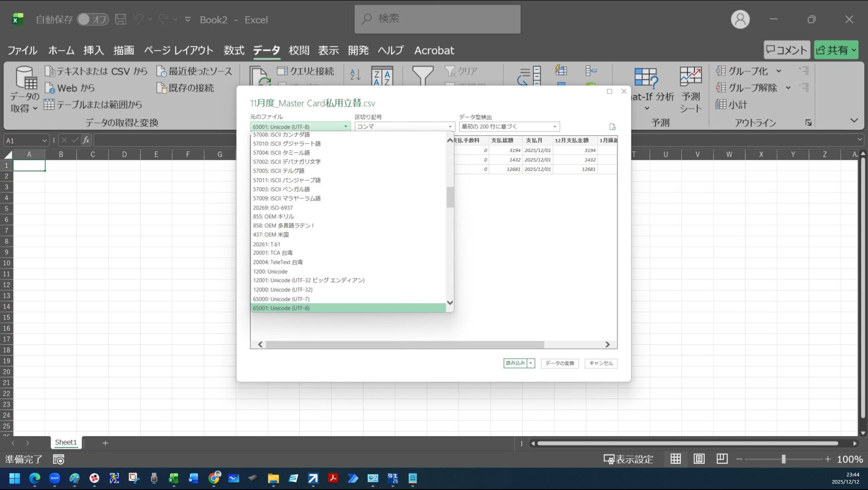The height and width of the screenshot is (490, 868).
Task: Click the Transform Data (データの変換) button
Action: coord(559,363)
